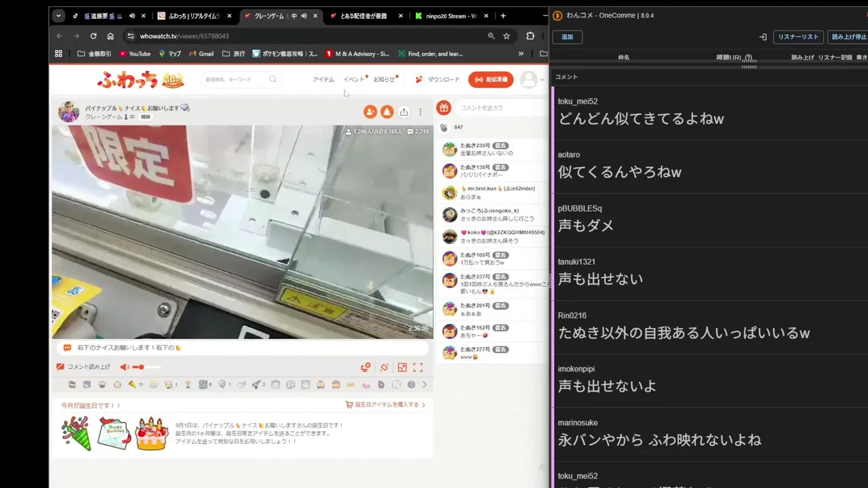
Task: Click the OneComme import arrow icon
Action: click(x=762, y=37)
